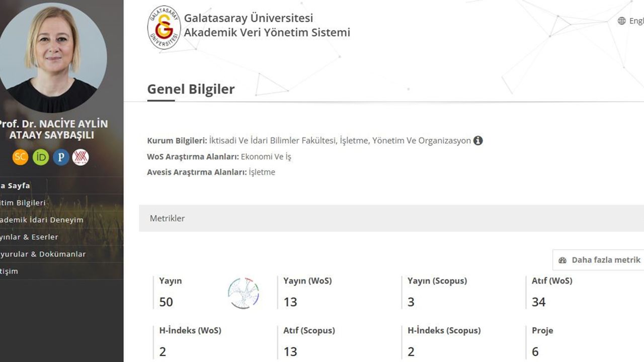Navigate to İletişim in sidebar
The image size is (644, 362).
tap(9, 271)
